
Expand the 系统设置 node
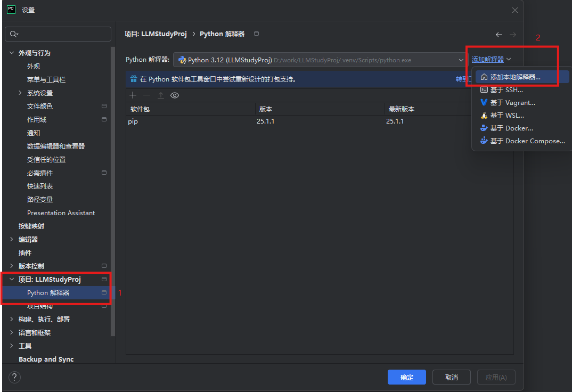(x=20, y=93)
